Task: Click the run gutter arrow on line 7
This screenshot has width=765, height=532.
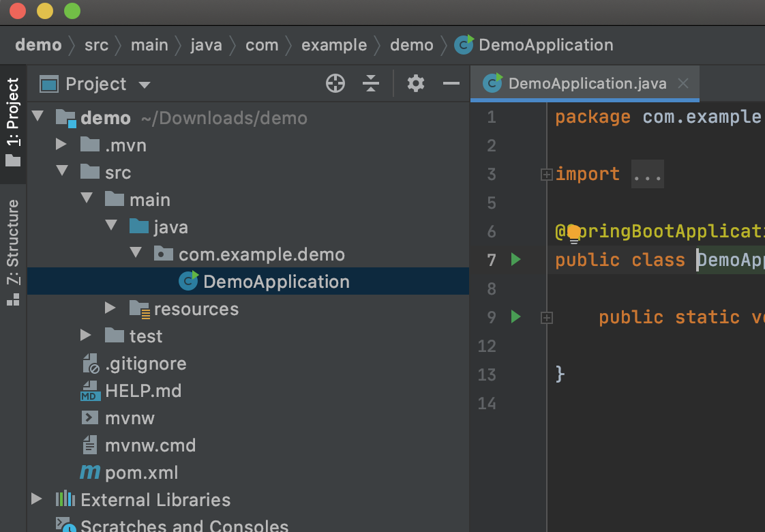Action: (x=515, y=259)
